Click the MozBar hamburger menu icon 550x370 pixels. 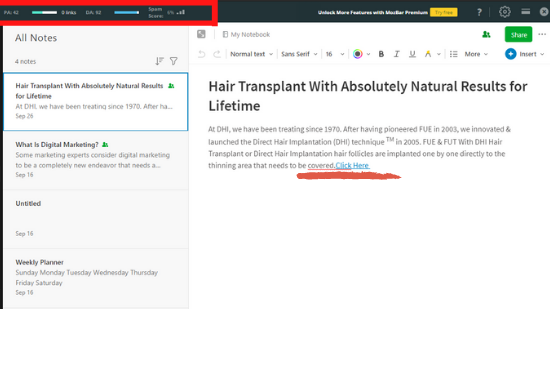coord(525,12)
